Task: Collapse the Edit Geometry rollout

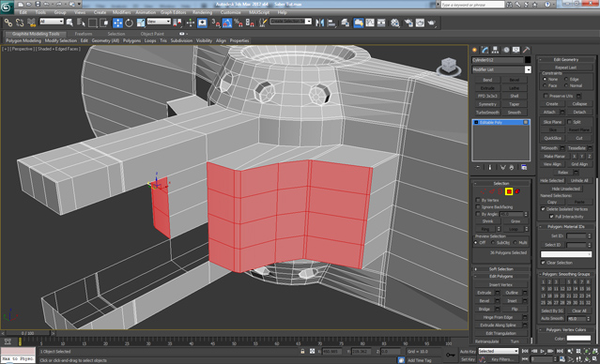Action: [566, 60]
